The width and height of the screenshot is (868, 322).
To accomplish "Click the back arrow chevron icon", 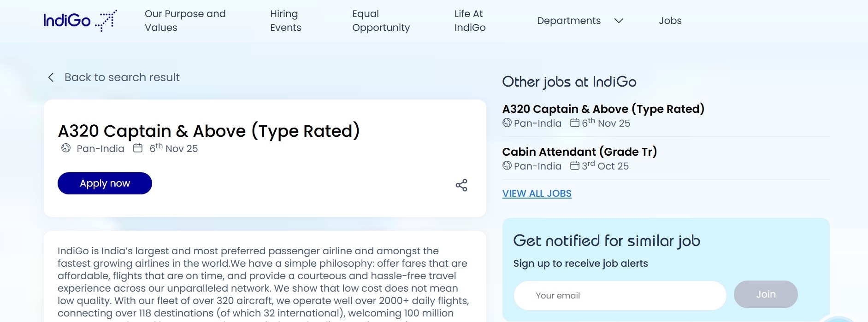I will click(51, 77).
